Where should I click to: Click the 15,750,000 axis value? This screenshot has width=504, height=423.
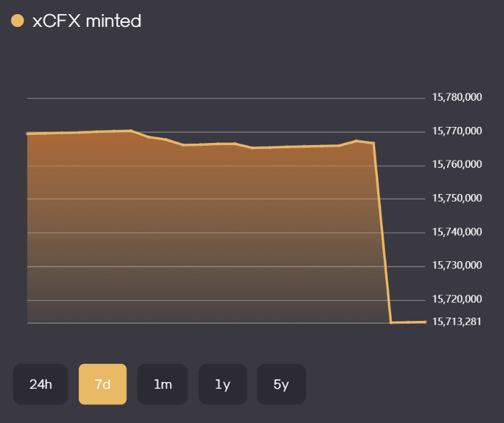tap(456, 198)
